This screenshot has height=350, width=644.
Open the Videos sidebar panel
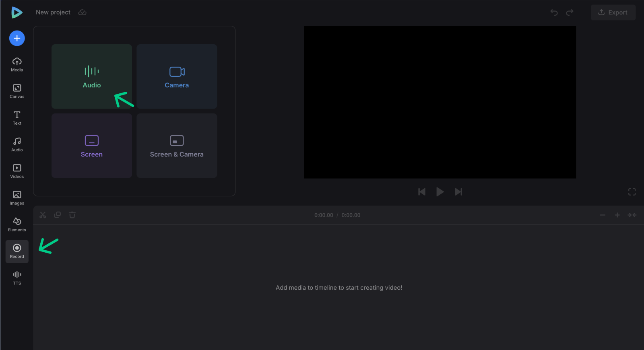point(17,171)
